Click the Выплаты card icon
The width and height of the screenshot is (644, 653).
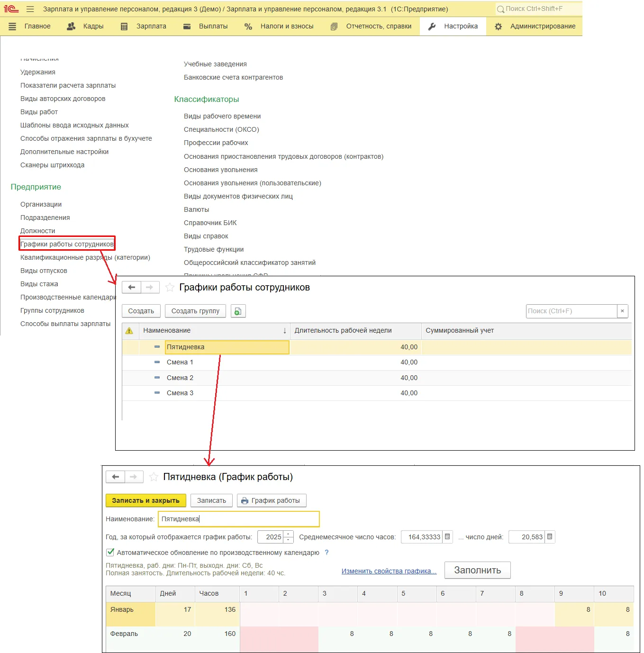tap(187, 27)
